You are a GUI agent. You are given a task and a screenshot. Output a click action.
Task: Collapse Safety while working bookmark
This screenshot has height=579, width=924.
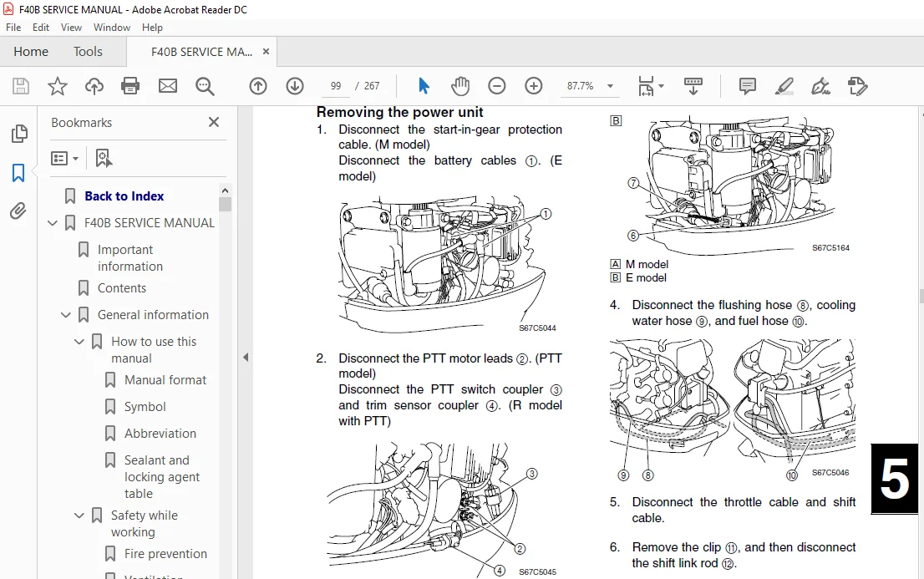79,516
